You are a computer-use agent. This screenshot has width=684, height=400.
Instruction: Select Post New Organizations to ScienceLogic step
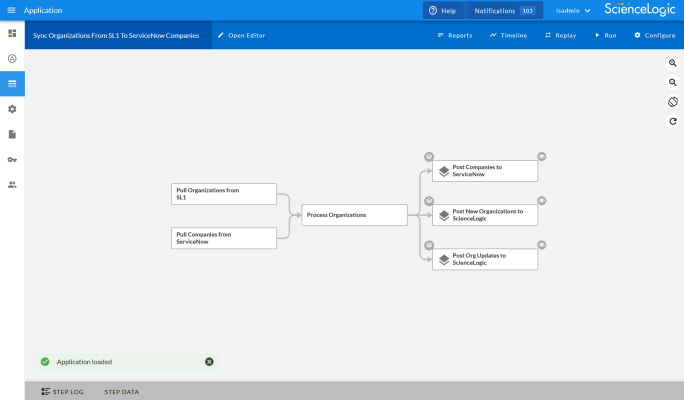tap(485, 215)
